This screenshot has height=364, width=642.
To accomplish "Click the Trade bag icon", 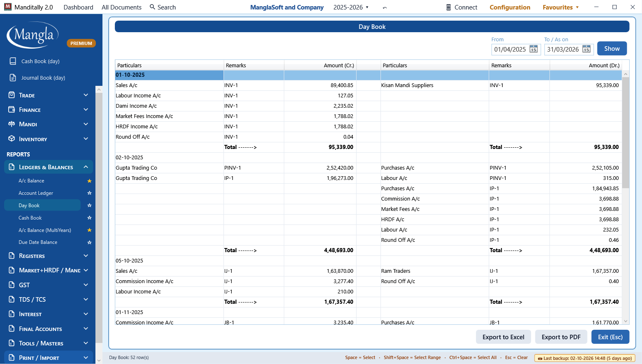I will point(12,95).
